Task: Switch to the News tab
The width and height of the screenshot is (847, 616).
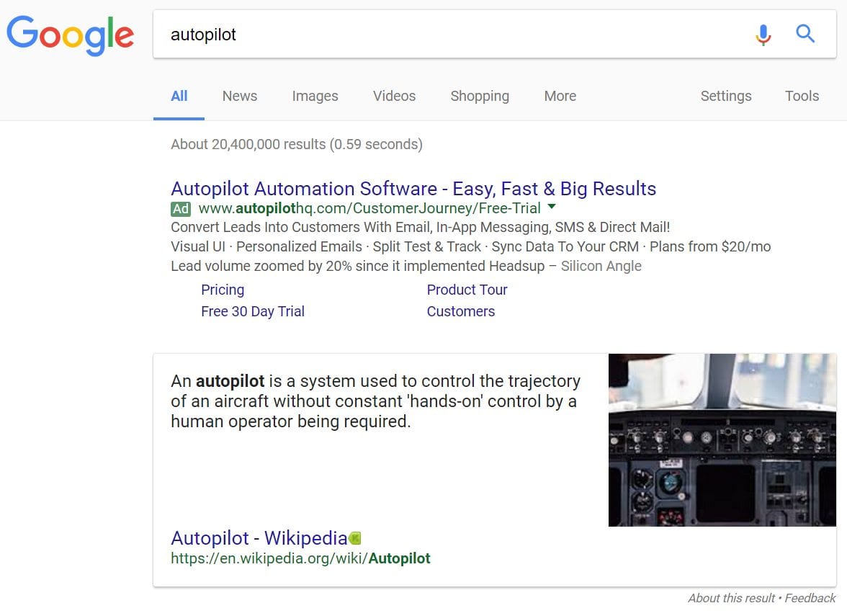Action: [240, 97]
